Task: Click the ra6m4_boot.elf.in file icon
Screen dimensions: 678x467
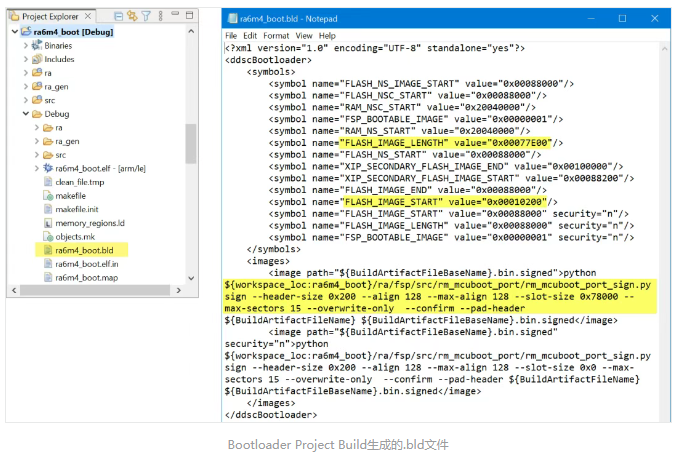Action: 48,264
